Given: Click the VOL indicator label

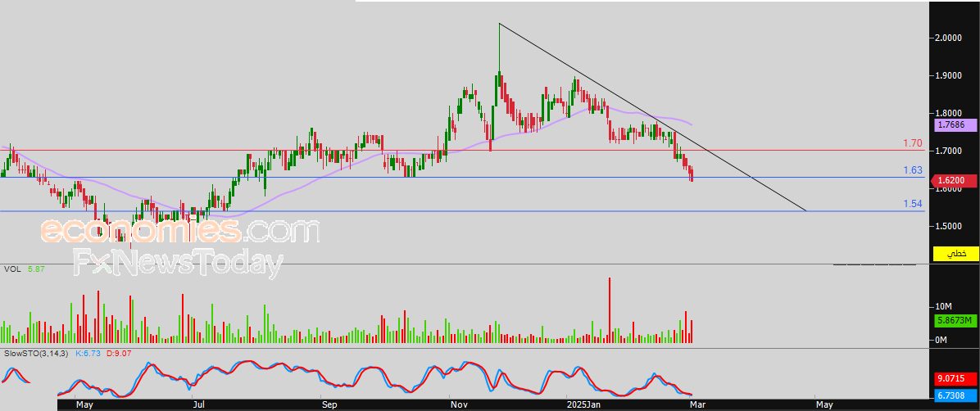Looking at the screenshot, I should [11, 269].
